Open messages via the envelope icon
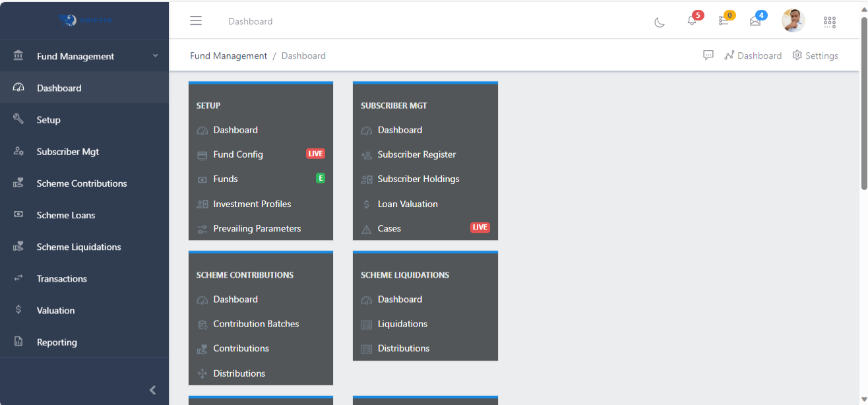Image resolution: width=868 pixels, height=405 pixels. pyautogui.click(x=755, y=21)
